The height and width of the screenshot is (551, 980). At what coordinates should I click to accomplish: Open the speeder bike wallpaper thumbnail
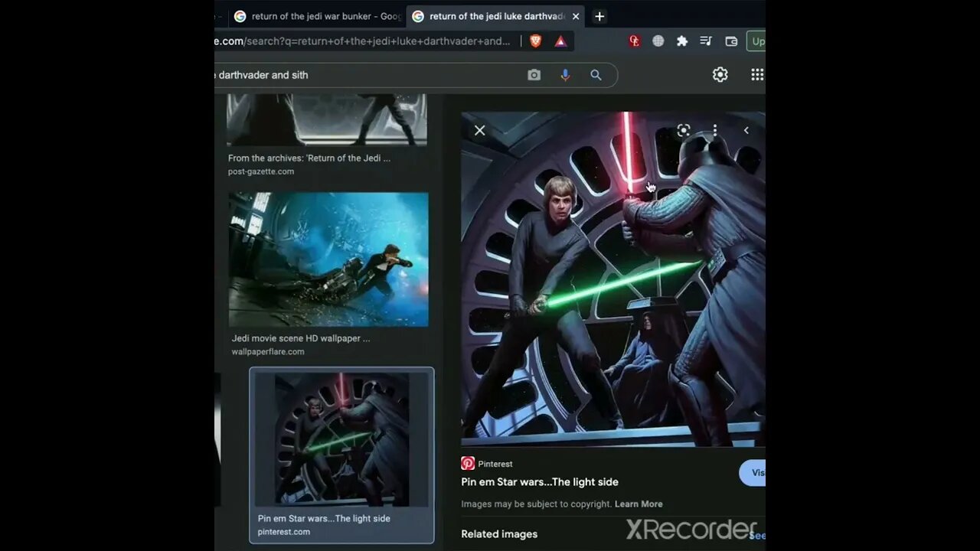(x=328, y=259)
